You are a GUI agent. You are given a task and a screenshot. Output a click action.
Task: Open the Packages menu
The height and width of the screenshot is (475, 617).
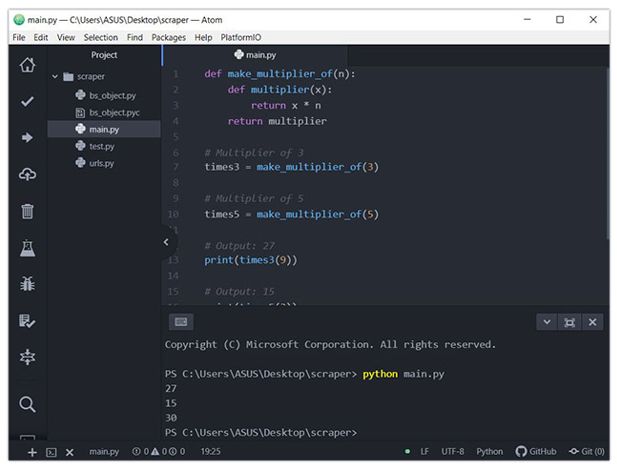168,37
